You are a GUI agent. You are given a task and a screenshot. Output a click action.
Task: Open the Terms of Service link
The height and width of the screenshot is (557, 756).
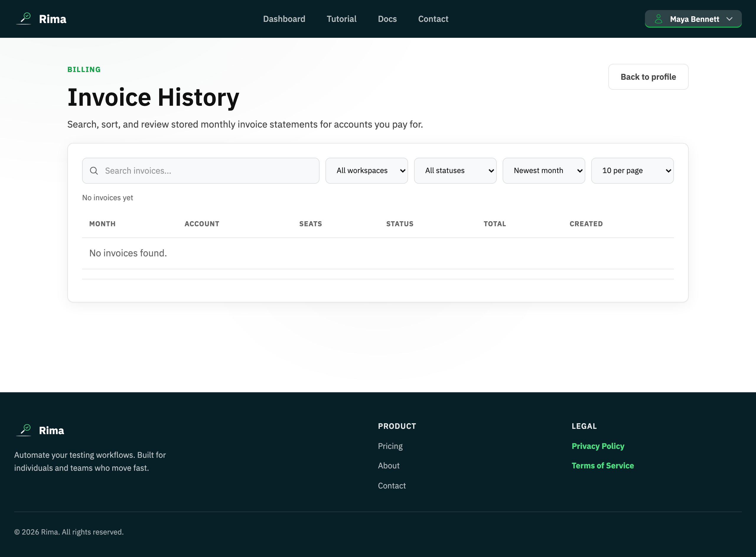click(x=603, y=466)
